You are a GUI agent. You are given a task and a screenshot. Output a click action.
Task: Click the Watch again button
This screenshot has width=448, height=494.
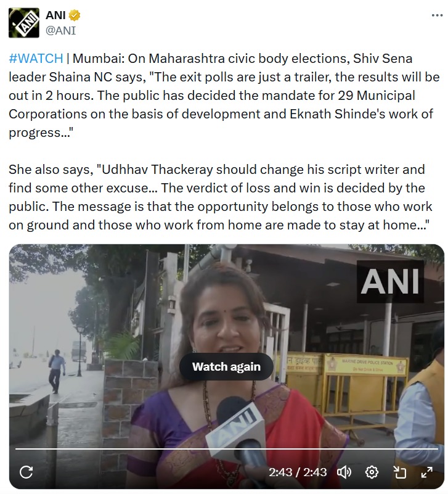pyautogui.click(x=226, y=367)
